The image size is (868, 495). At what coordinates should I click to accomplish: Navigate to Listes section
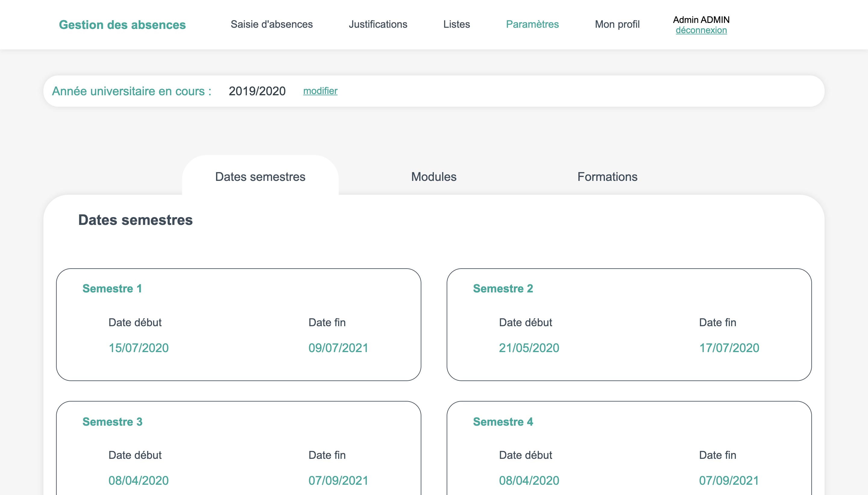tap(457, 24)
